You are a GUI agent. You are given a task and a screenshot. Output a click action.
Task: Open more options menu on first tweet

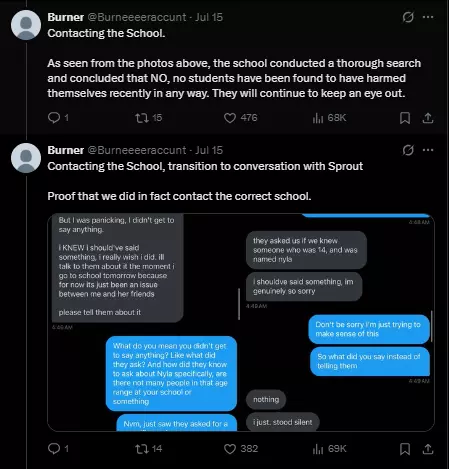[x=428, y=17]
